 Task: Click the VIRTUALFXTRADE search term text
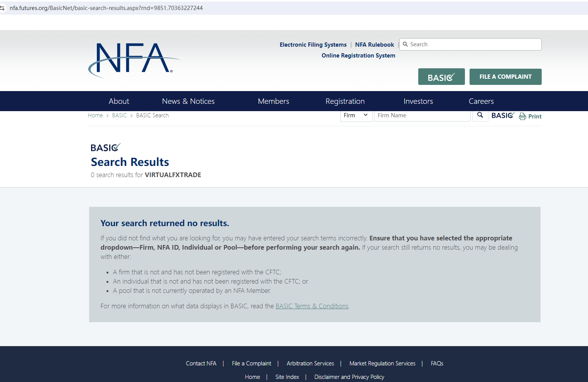173,175
